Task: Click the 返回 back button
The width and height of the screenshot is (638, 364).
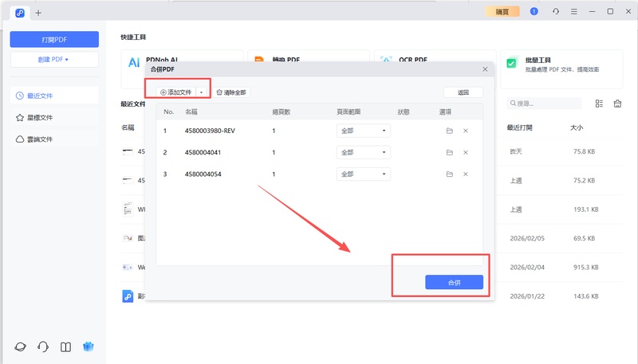Action: (463, 92)
